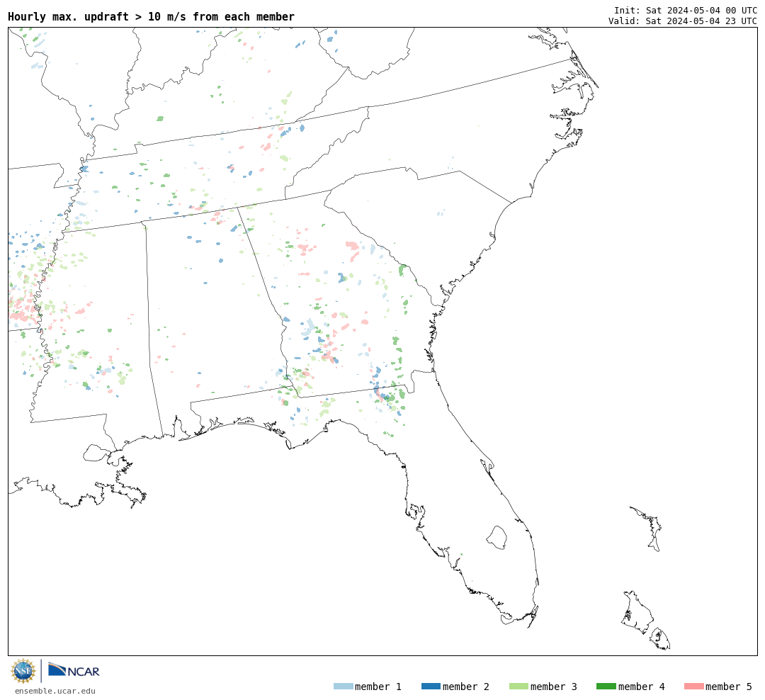The height and width of the screenshot is (700, 765).
Task: Click the member 3 light green swatch
Action: tap(518, 687)
